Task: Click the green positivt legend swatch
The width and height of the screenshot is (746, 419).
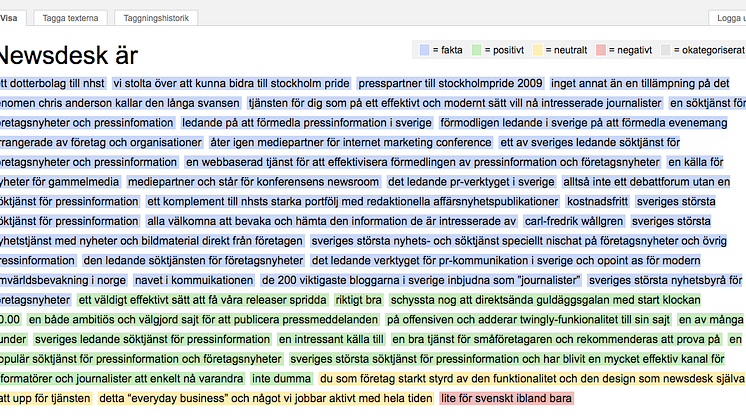Action: [478, 51]
